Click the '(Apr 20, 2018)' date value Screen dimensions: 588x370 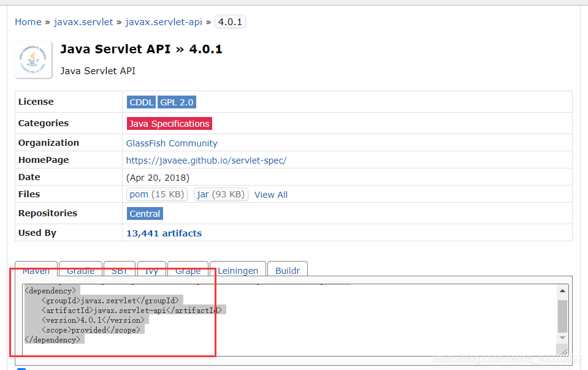158,178
